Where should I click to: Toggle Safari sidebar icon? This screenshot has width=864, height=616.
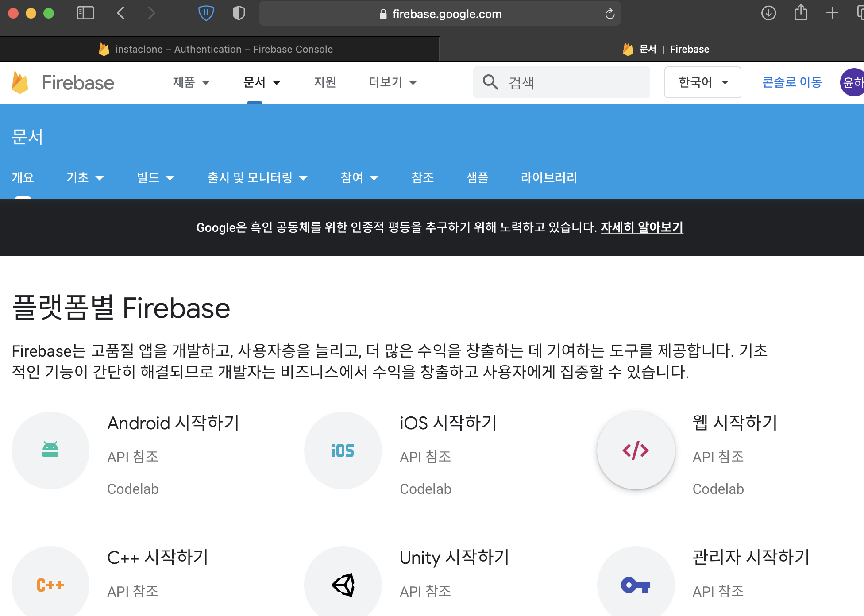(85, 13)
